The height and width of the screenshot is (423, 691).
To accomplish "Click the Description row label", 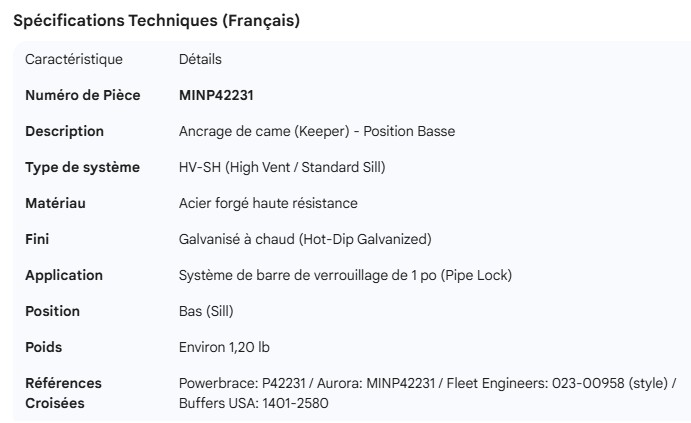I will pos(64,131).
